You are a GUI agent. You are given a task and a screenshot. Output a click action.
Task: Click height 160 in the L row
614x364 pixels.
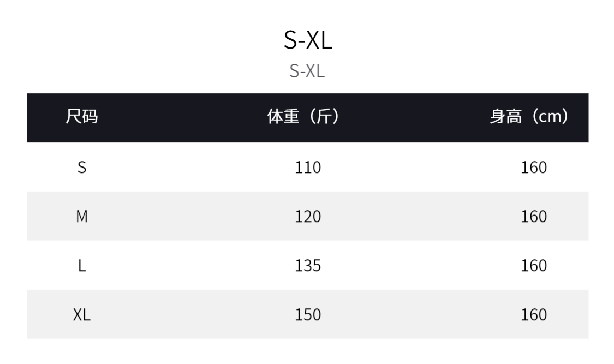(534, 266)
